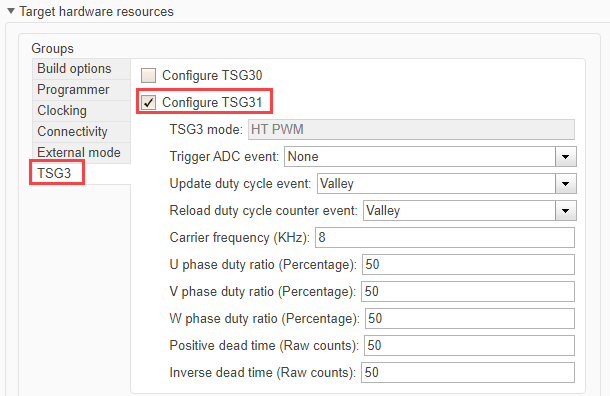Focus the U phase duty ratio field
The height and width of the screenshot is (396, 610).
point(468,265)
